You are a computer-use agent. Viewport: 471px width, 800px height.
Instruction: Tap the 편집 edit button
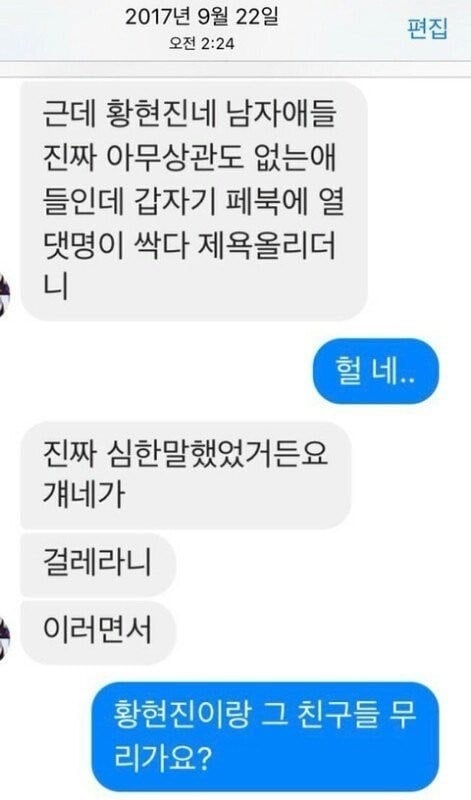(428, 29)
